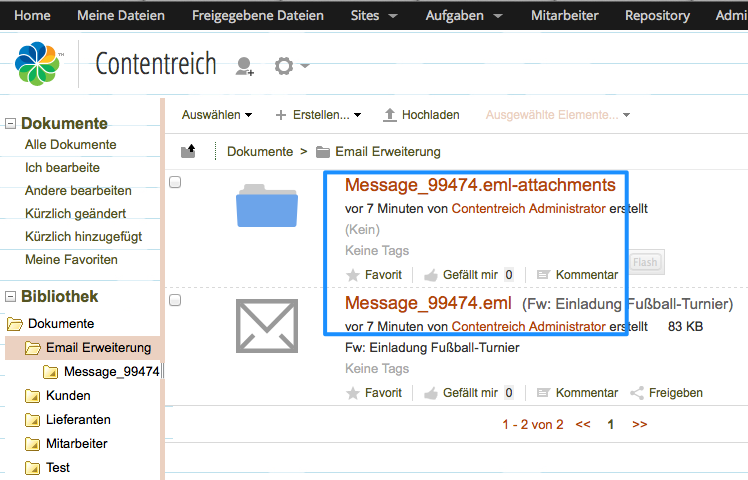
Task: Collapse the Dokumente sidebar section
Action: coord(11,124)
